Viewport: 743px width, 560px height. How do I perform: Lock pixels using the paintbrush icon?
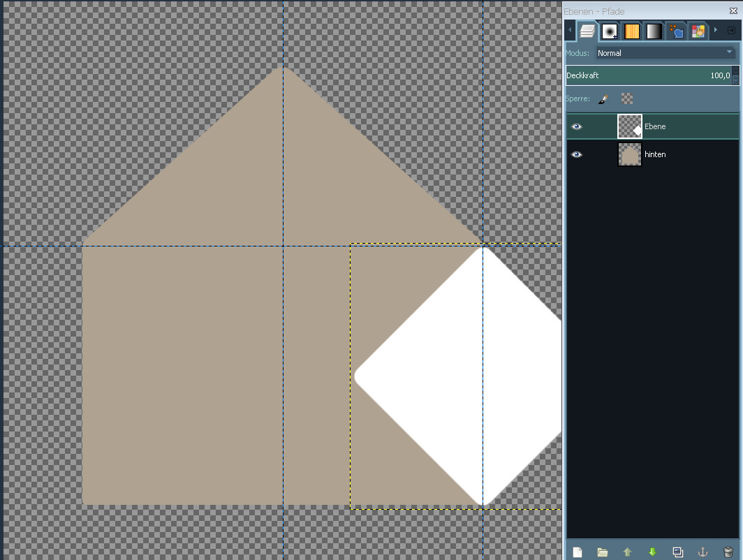[x=603, y=99]
